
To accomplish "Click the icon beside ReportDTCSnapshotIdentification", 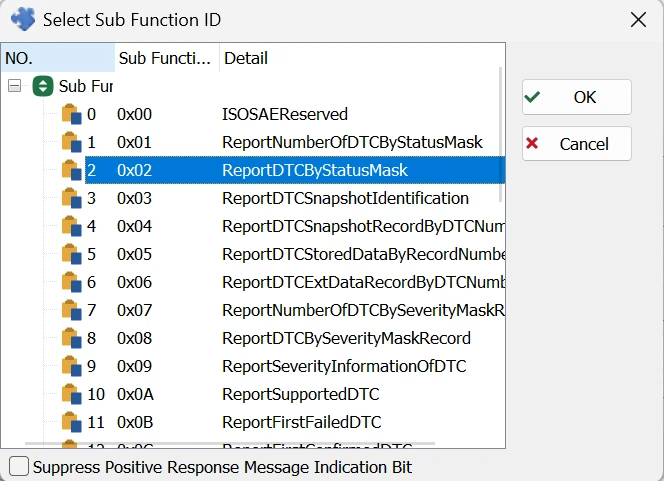I will (x=72, y=198).
